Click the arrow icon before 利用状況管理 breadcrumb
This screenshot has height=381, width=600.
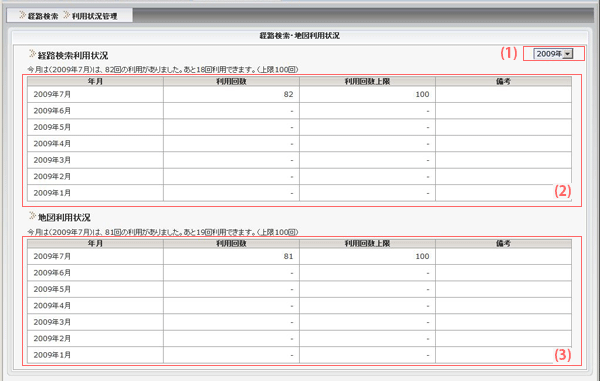point(67,15)
